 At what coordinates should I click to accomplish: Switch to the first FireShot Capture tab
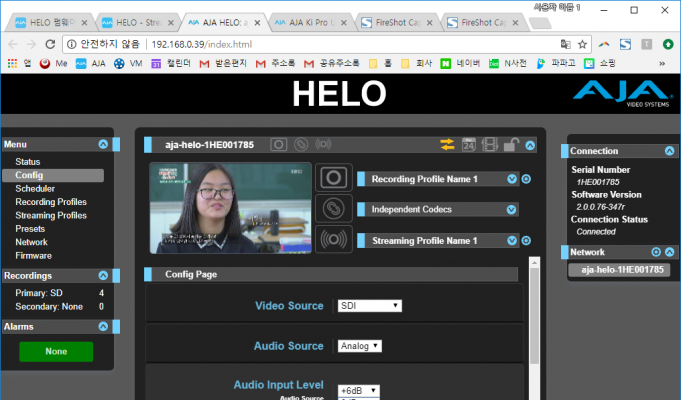[397, 23]
